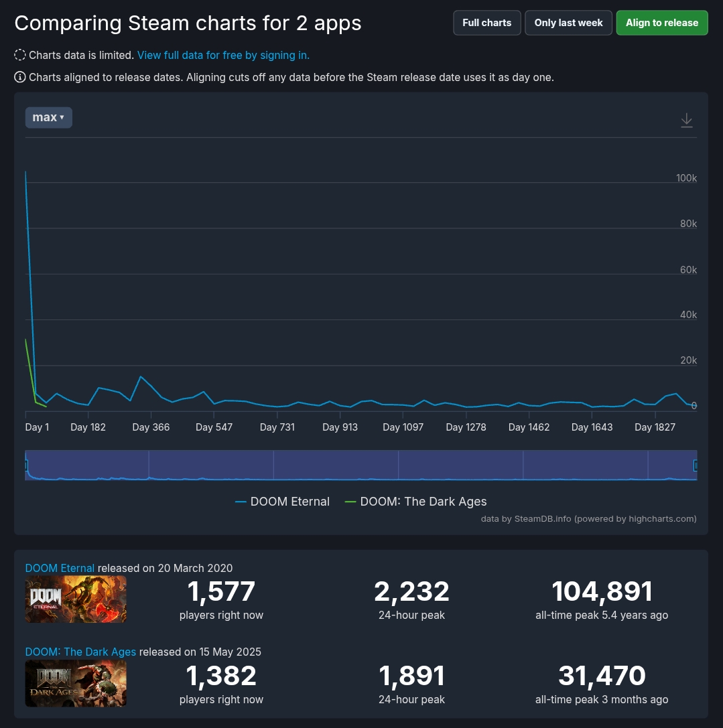Screen dimensions: 723x728
Task: Open the DOOM Eternal app link
Action: 60,568
